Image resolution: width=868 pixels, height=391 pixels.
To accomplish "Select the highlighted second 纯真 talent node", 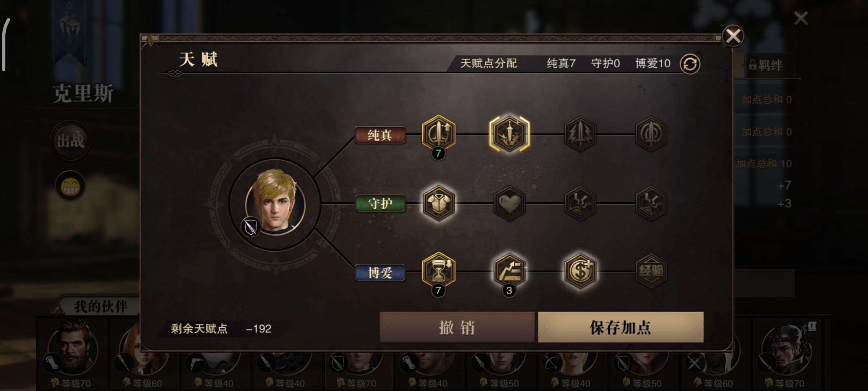I will (x=509, y=134).
